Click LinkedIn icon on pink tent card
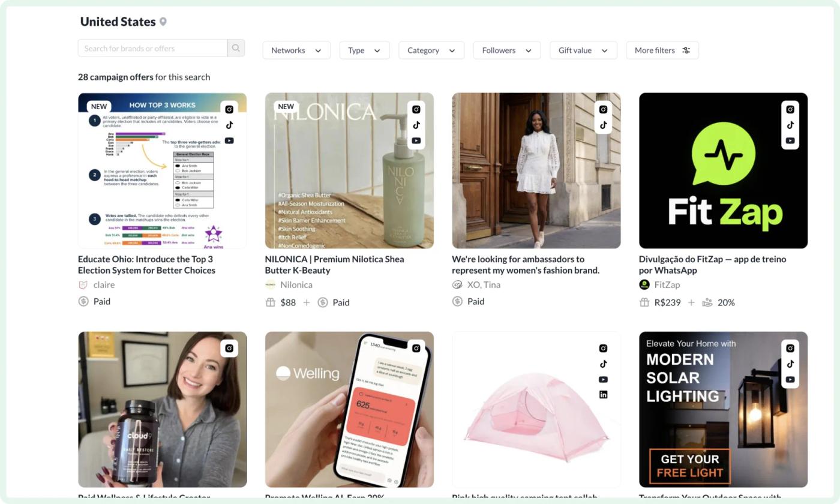The image size is (840, 504). pyautogui.click(x=603, y=394)
